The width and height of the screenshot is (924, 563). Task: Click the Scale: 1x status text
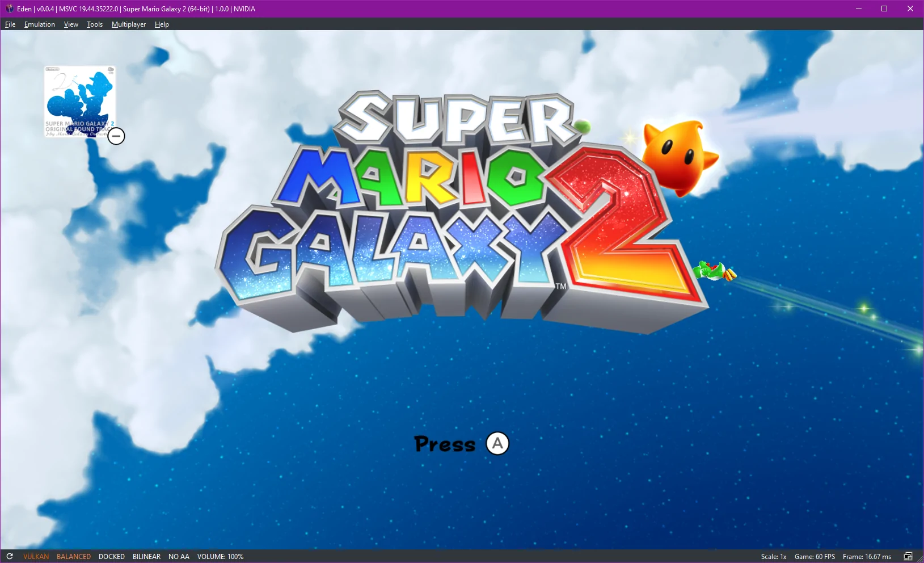(774, 557)
